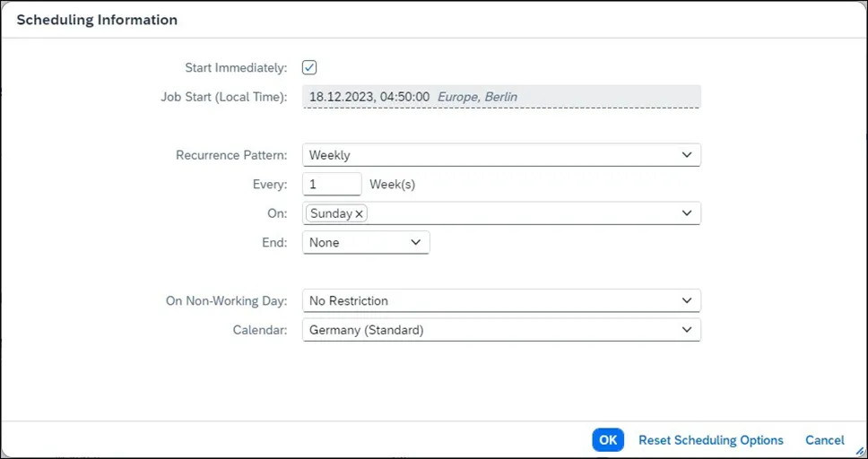Click the On Non-Working Day chevron arrow

point(687,301)
